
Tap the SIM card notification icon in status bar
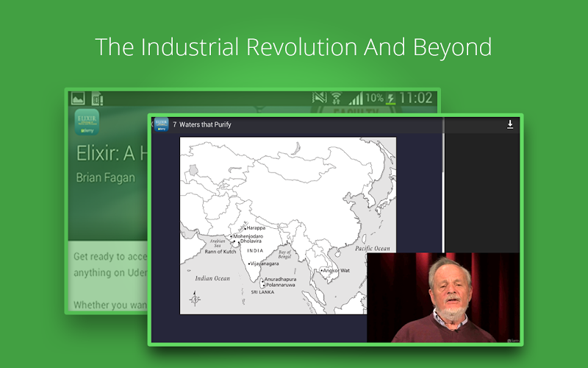[97, 99]
